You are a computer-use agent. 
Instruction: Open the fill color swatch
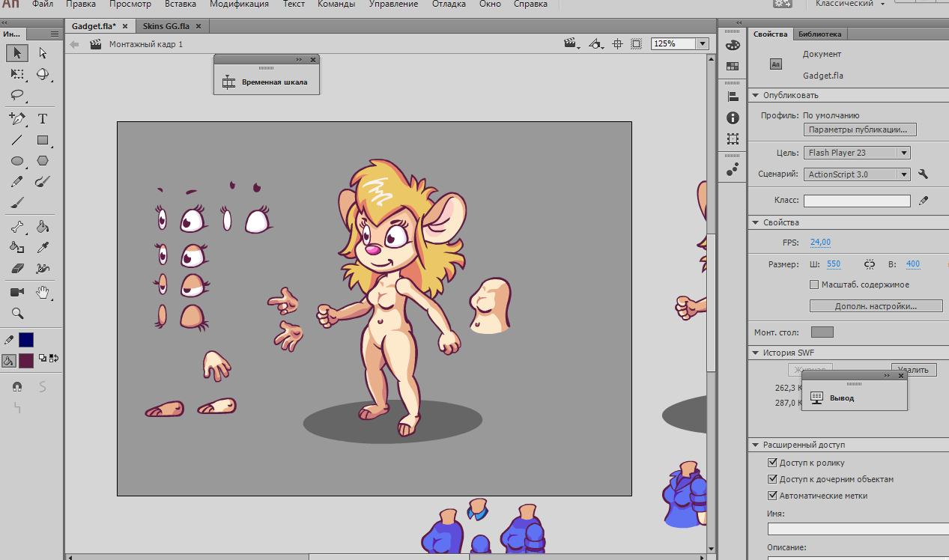(x=26, y=361)
